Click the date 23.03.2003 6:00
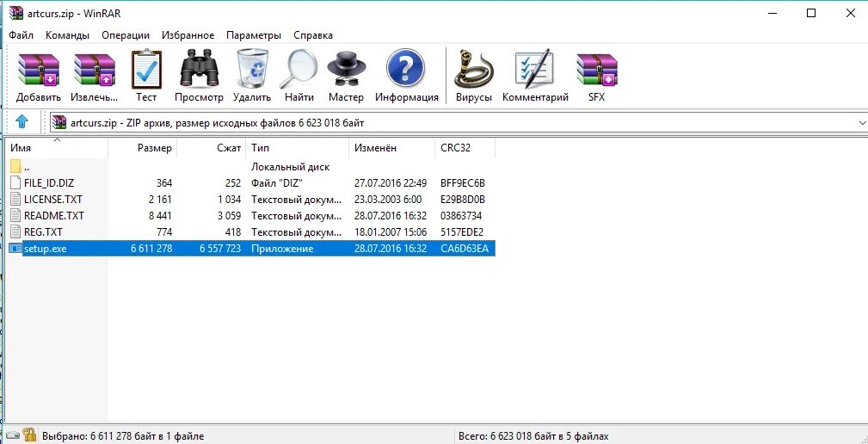Image resolution: width=868 pixels, height=444 pixels. 388,200
